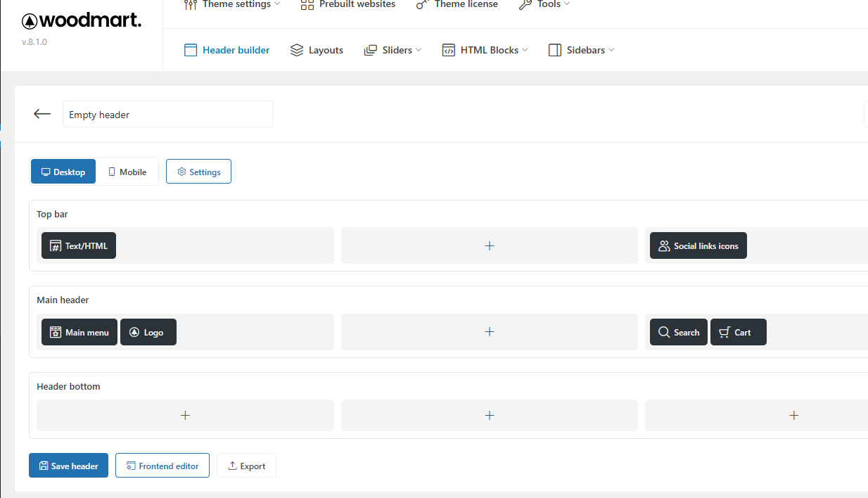The height and width of the screenshot is (498, 868).
Task: Add element to Top bar center column
Action: click(490, 246)
